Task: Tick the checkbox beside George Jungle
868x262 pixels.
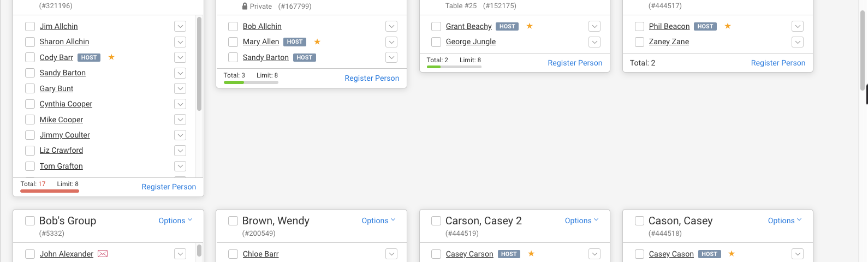Action: (436, 41)
